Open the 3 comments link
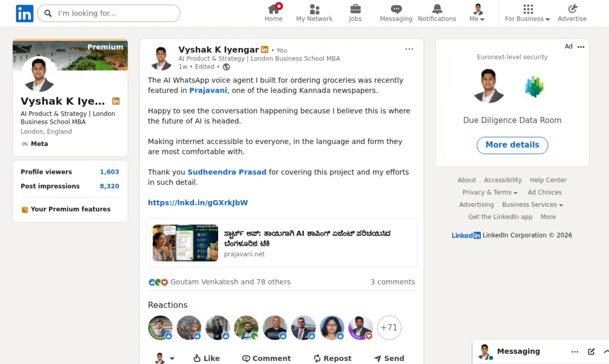609x364 pixels. point(393,282)
